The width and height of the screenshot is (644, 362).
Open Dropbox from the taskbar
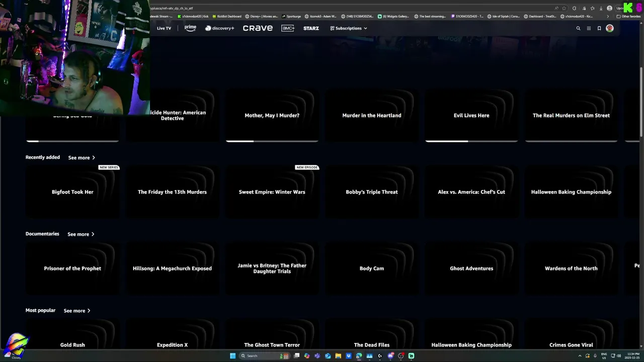(x=349, y=355)
